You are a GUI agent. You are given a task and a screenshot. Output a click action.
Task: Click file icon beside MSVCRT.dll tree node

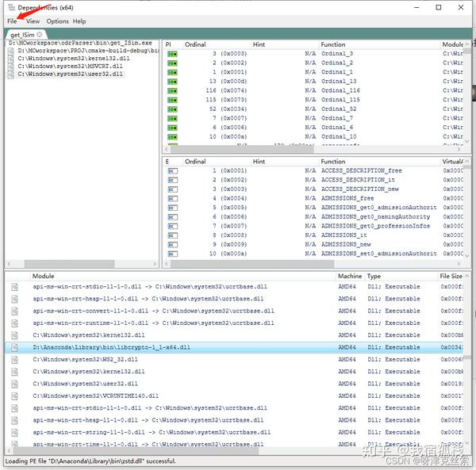point(10,67)
